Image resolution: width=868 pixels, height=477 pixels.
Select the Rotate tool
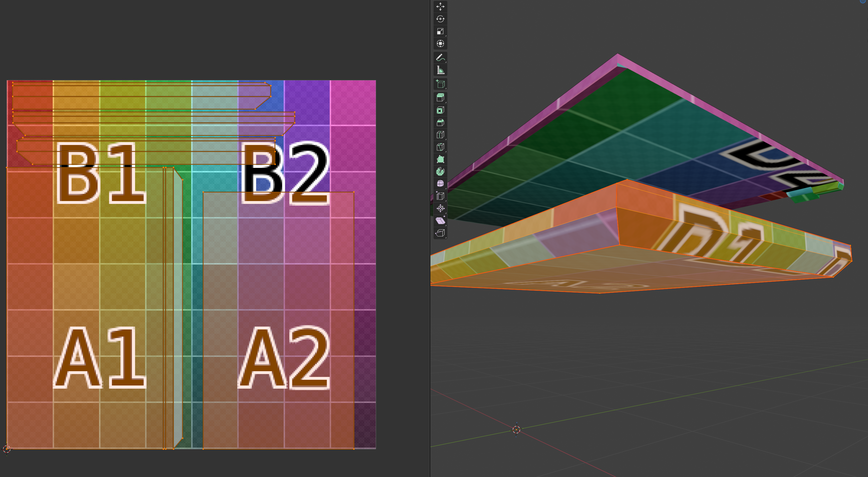[440, 19]
